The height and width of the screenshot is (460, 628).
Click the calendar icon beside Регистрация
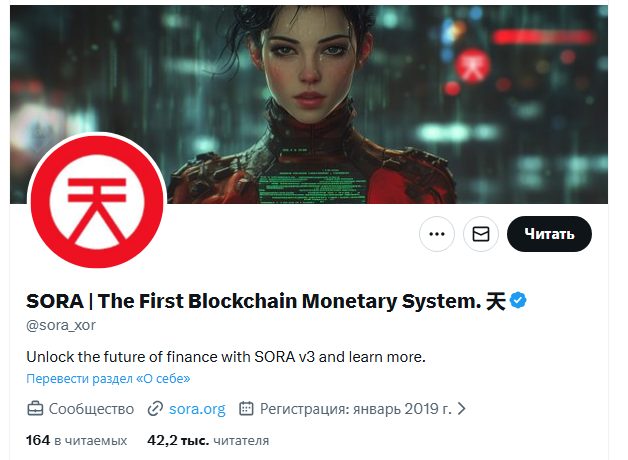click(x=246, y=408)
